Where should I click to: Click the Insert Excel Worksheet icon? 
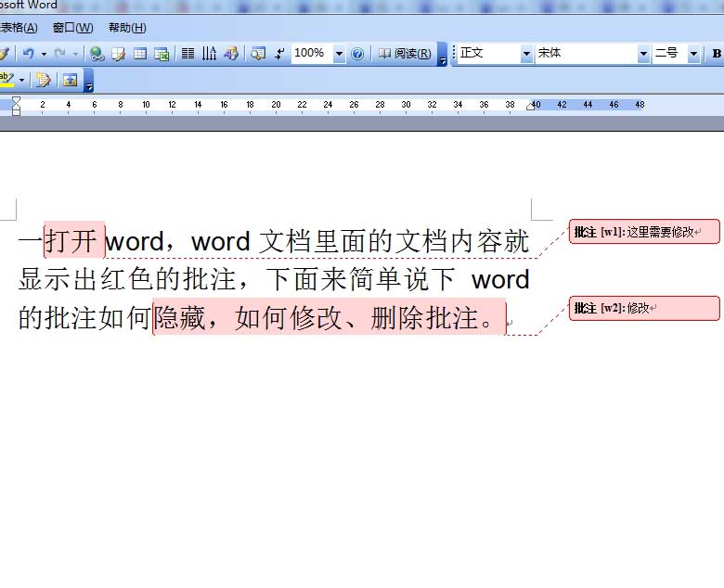(x=162, y=54)
